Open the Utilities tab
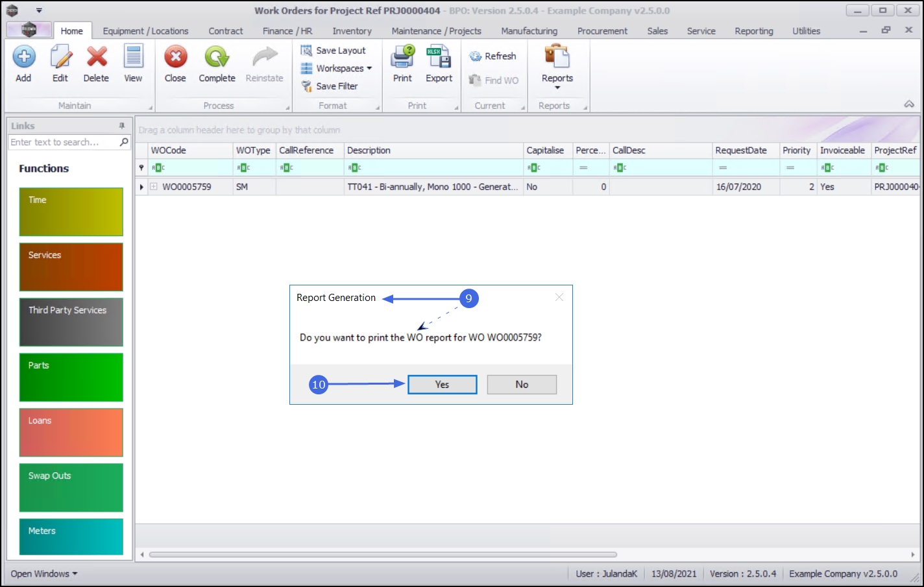The height and width of the screenshot is (587, 924). point(807,31)
